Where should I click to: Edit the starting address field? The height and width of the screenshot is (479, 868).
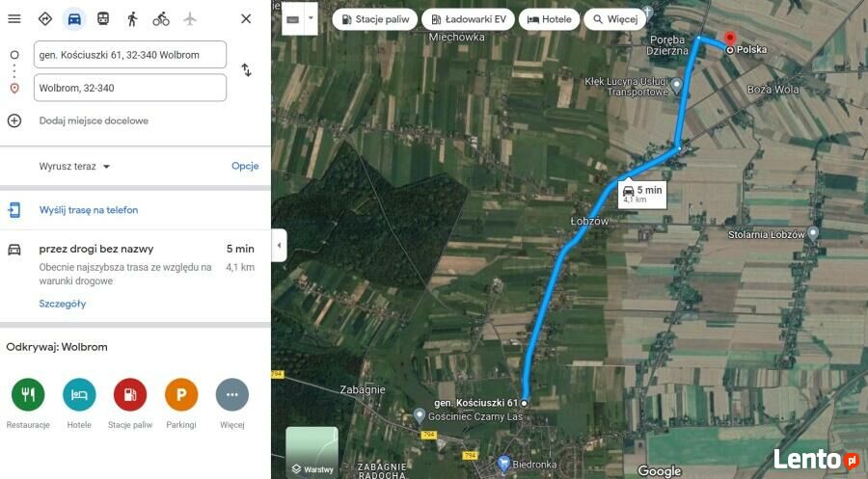(x=130, y=55)
